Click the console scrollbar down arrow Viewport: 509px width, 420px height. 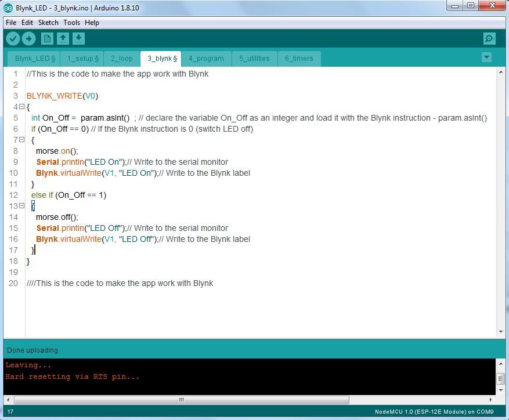point(500,390)
